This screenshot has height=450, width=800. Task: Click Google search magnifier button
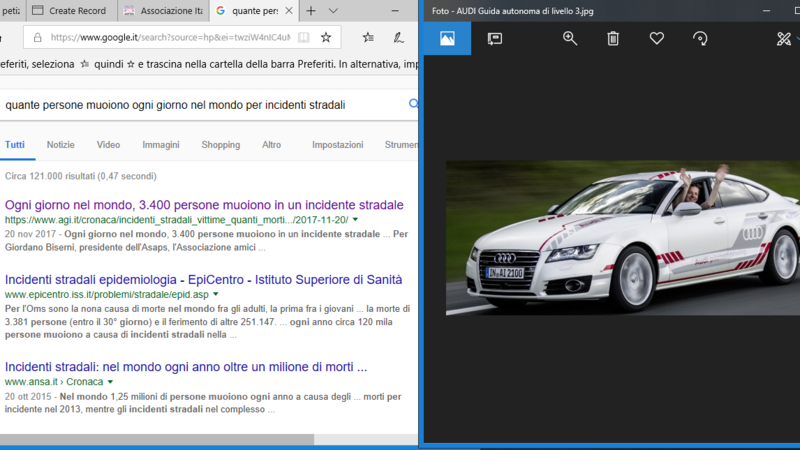[413, 104]
